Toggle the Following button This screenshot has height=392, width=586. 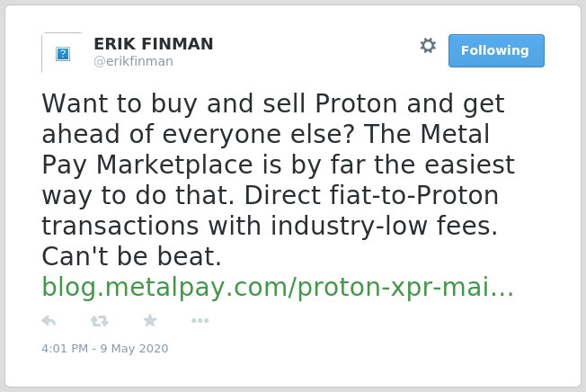(496, 50)
